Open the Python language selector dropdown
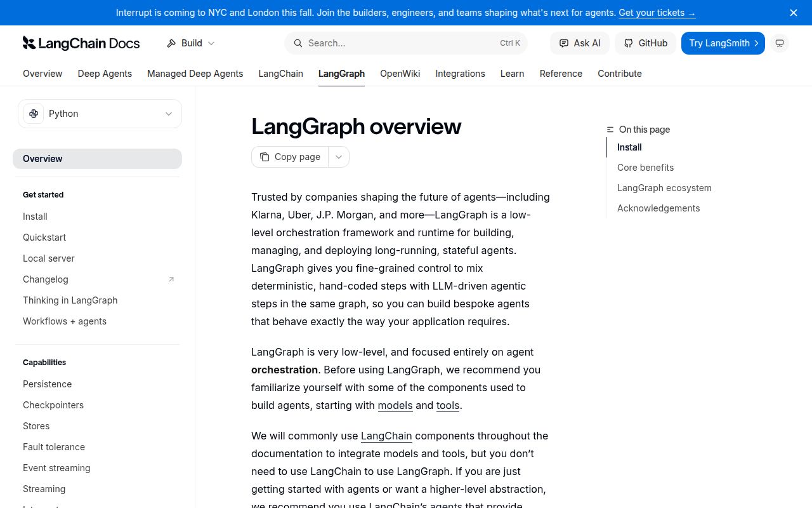 click(x=100, y=114)
